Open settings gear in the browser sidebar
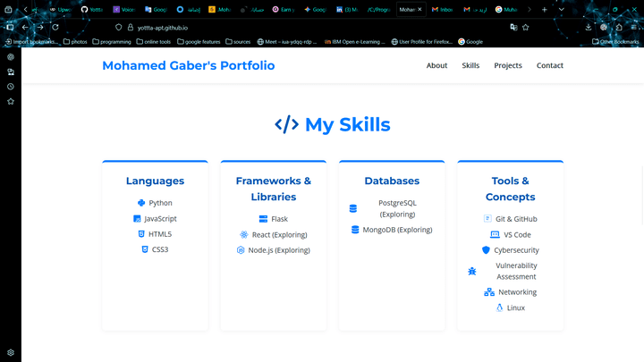The height and width of the screenshot is (362, 644). [x=11, y=353]
